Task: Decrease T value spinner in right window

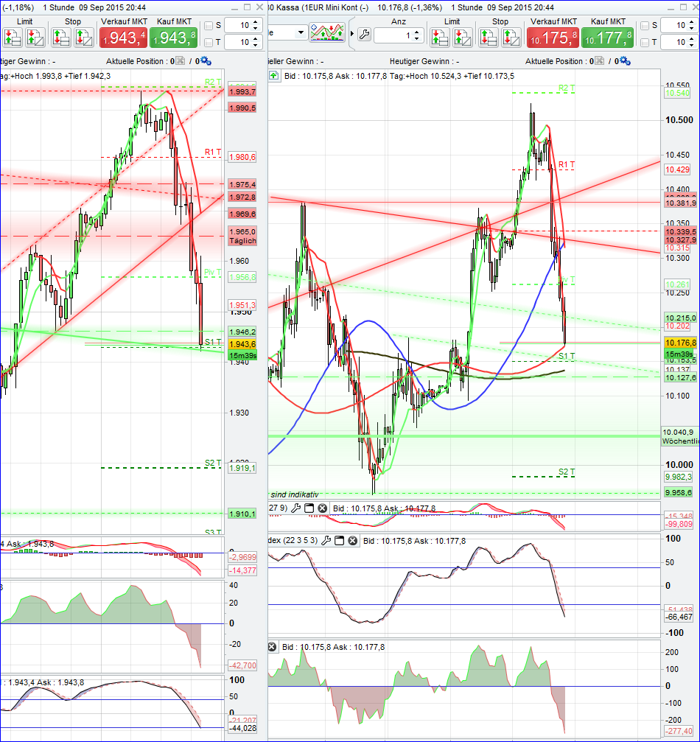Action: tap(692, 46)
